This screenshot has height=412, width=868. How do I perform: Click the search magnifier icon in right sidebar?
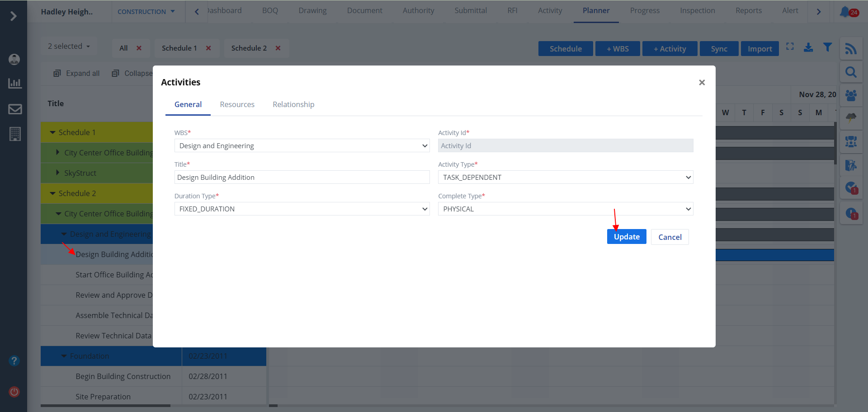pos(851,72)
